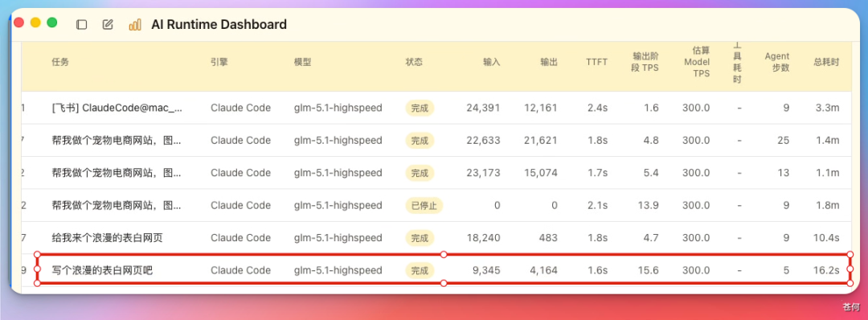Click the output value 12,161
Viewport: 868px width, 320px height.
pyautogui.click(x=540, y=108)
